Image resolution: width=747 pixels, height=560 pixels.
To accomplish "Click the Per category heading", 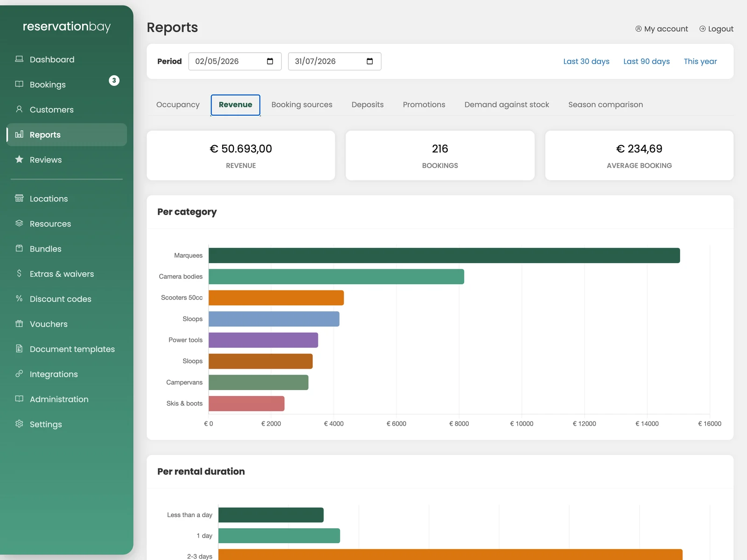I will click(x=187, y=212).
